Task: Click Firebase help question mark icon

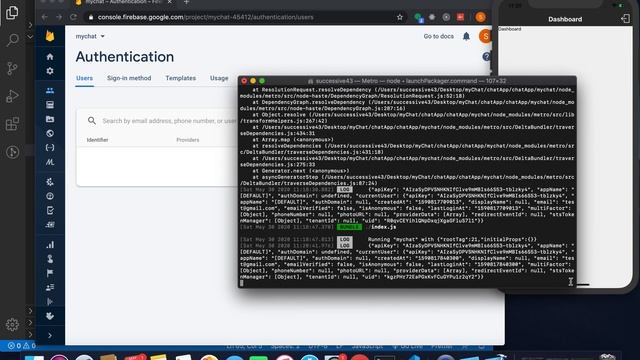Action: point(486,57)
